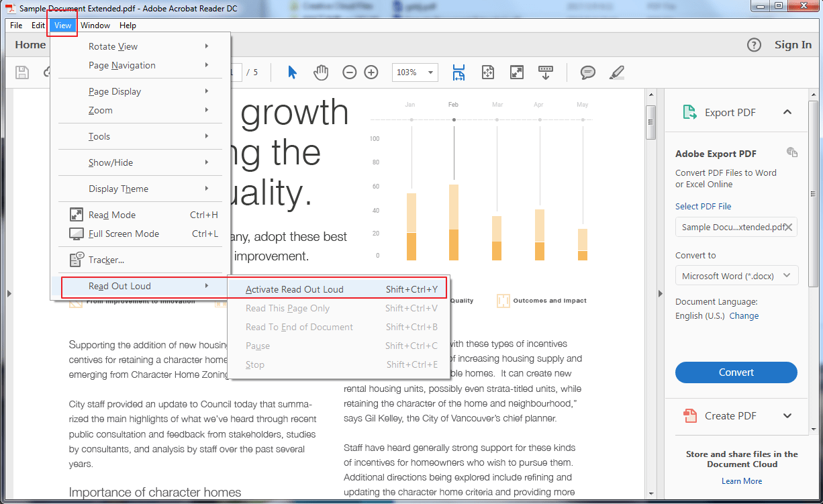
Task: Collapse the Export PDF section
Action: point(787,112)
